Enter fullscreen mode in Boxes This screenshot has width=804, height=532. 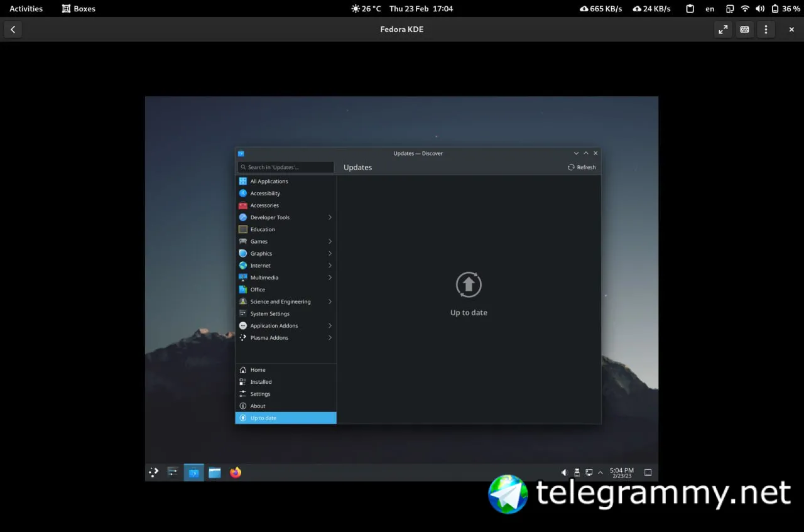(x=723, y=30)
